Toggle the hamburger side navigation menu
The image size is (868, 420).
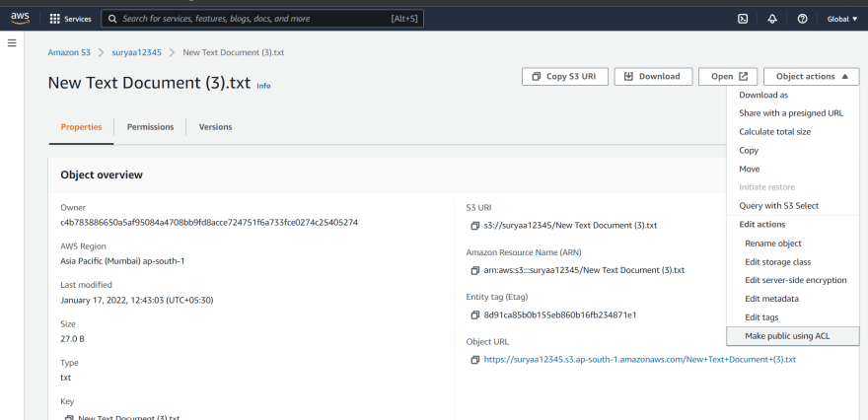pyautogui.click(x=12, y=42)
